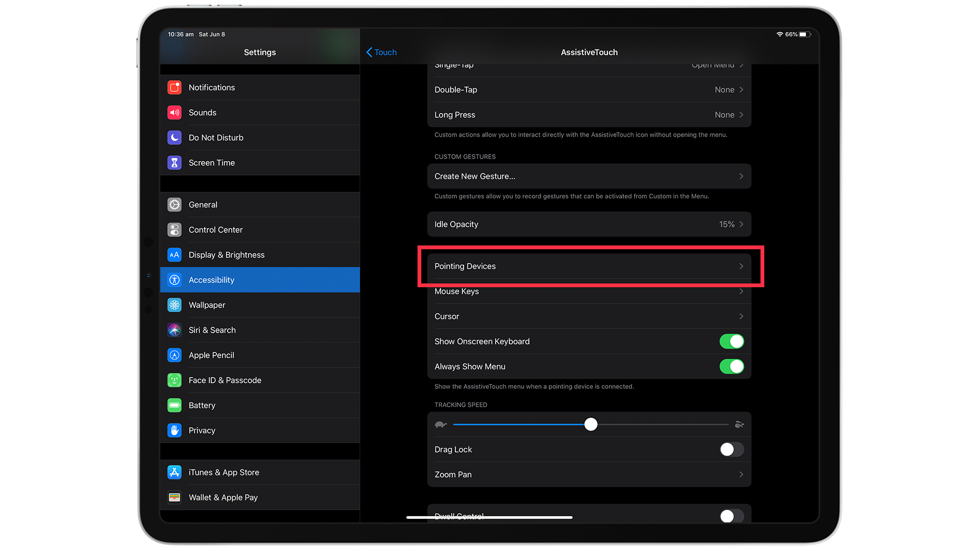The height and width of the screenshot is (551, 980).
Task: Open Zoom Pan disclosure chevron
Action: coord(741,474)
